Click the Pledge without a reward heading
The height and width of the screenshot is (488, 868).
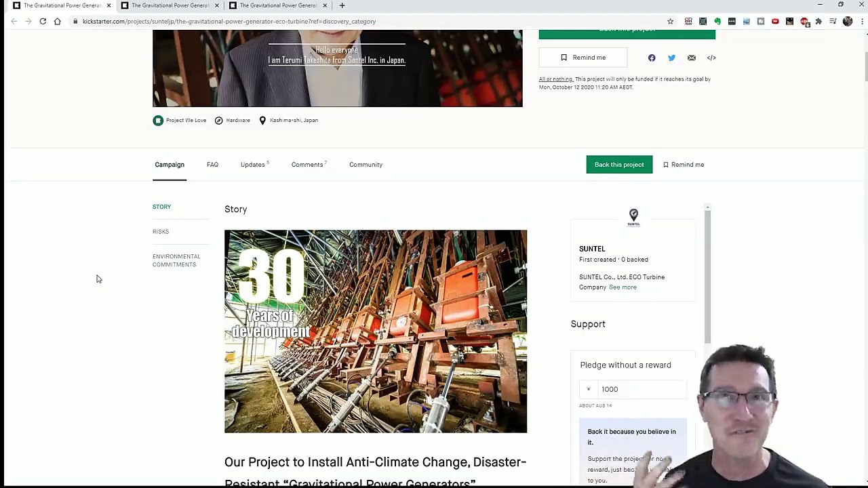coord(625,365)
